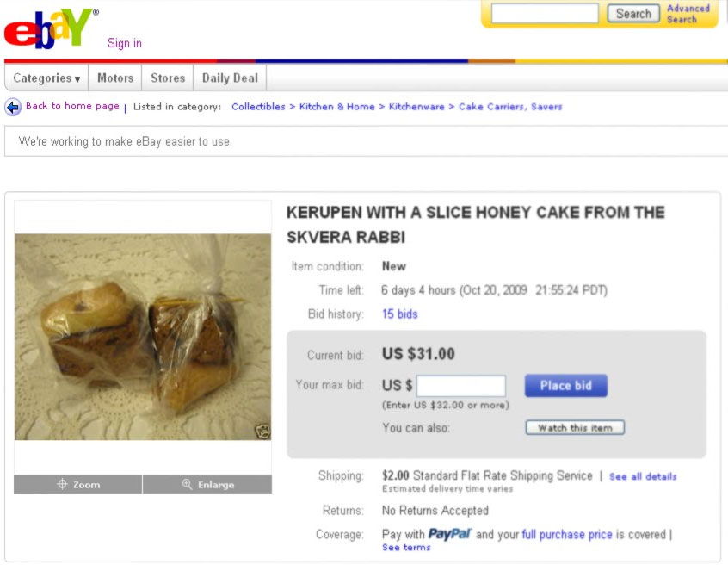Viewport: 728px width, 565px height.
Task: Click the cake photo thumbnail
Action: click(x=140, y=336)
